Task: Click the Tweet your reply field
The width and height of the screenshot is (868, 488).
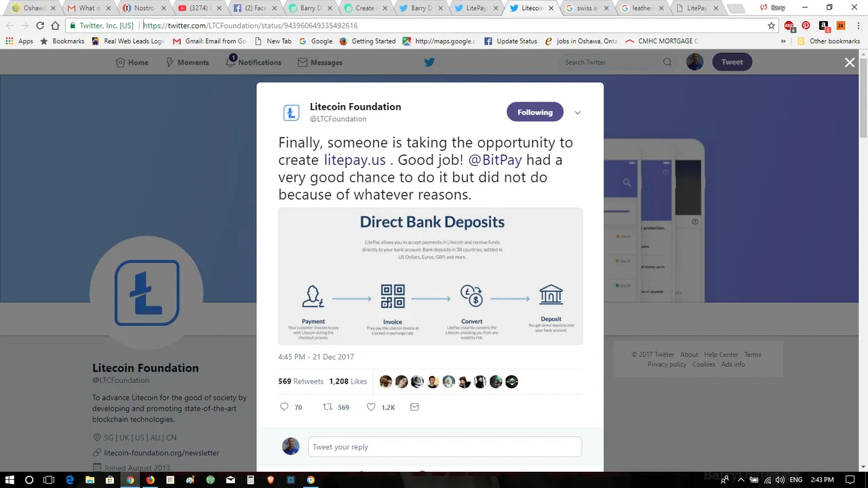Action: (445, 447)
